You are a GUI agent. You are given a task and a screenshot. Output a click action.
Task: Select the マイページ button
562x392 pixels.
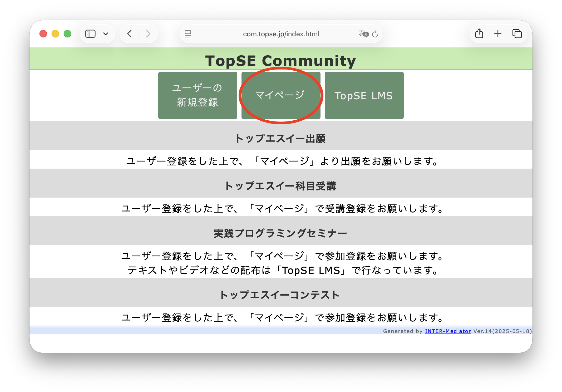[281, 95]
